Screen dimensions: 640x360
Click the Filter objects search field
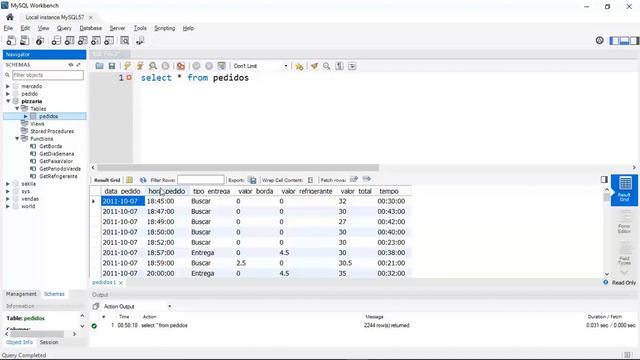[x=48, y=75]
